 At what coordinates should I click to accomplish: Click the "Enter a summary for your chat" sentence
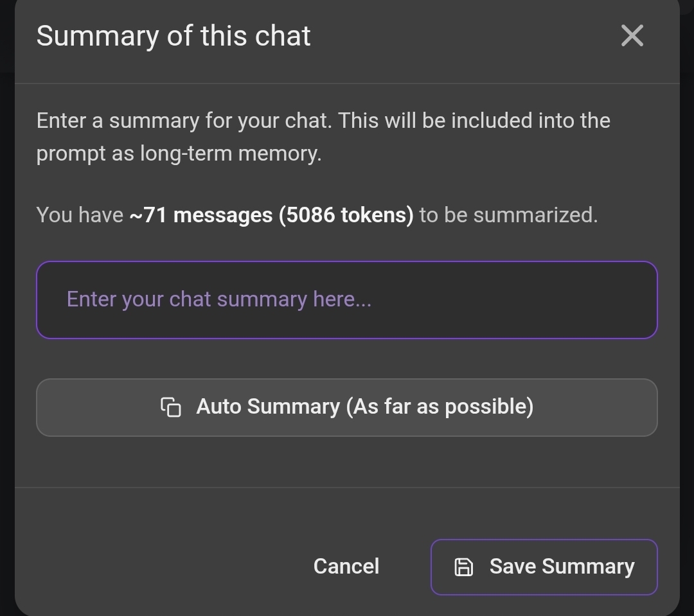tap(184, 121)
